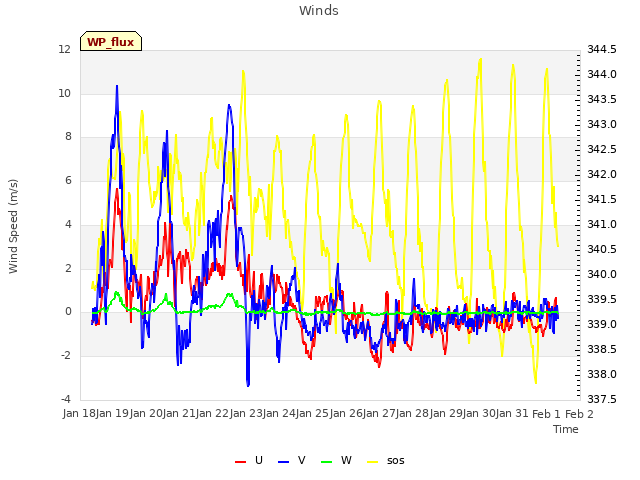Click the 12 left y-axis tick label
Viewport: 640px width, 480px height.
[x=64, y=49]
